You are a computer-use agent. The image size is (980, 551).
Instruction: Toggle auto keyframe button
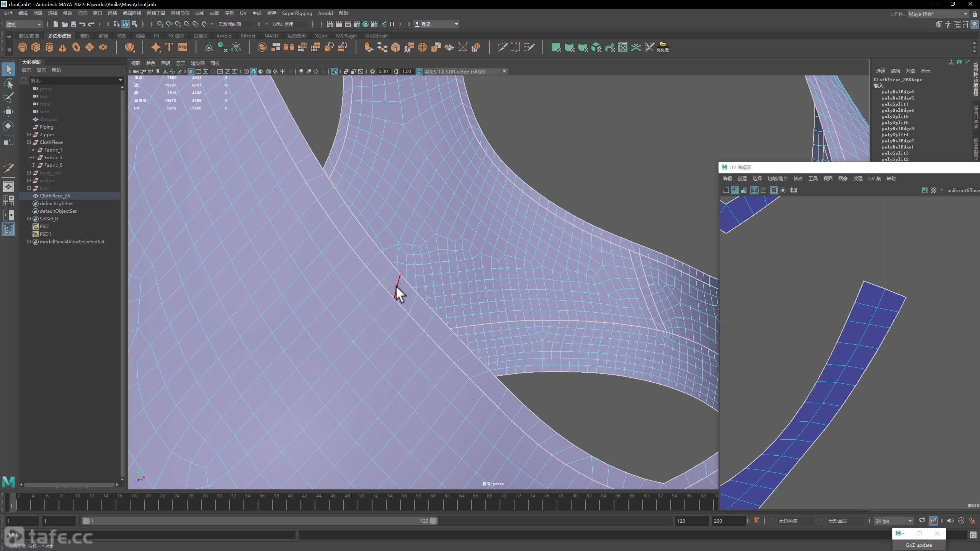tap(961, 520)
